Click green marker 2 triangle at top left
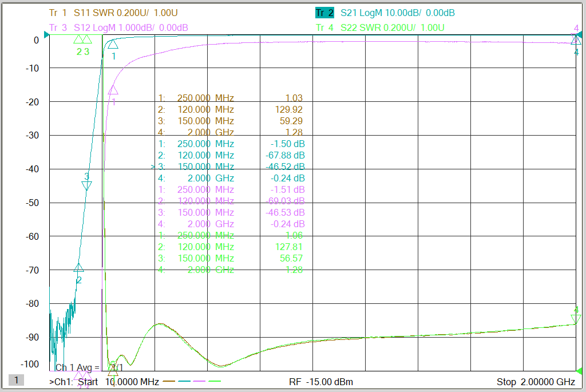This screenshot has height=392, width=586. 78,39
